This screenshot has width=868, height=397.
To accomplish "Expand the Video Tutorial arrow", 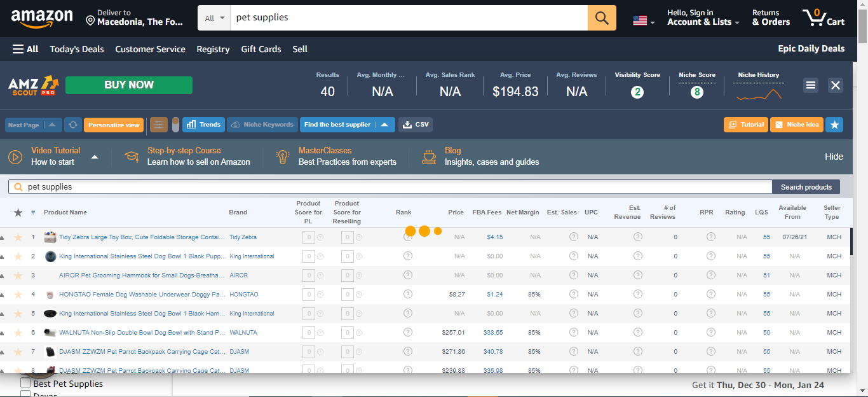I will pyautogui.click(x=95, y=157).
